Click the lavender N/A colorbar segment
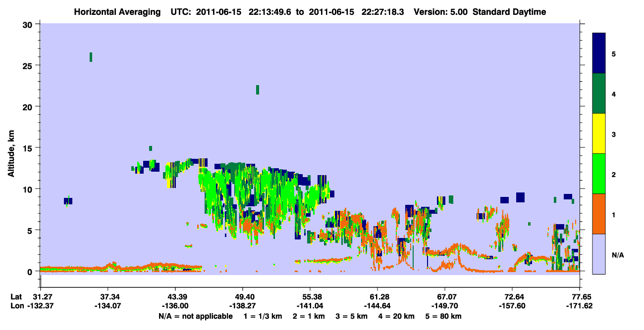Screen dimensions: 644x330 click(599, 253)
